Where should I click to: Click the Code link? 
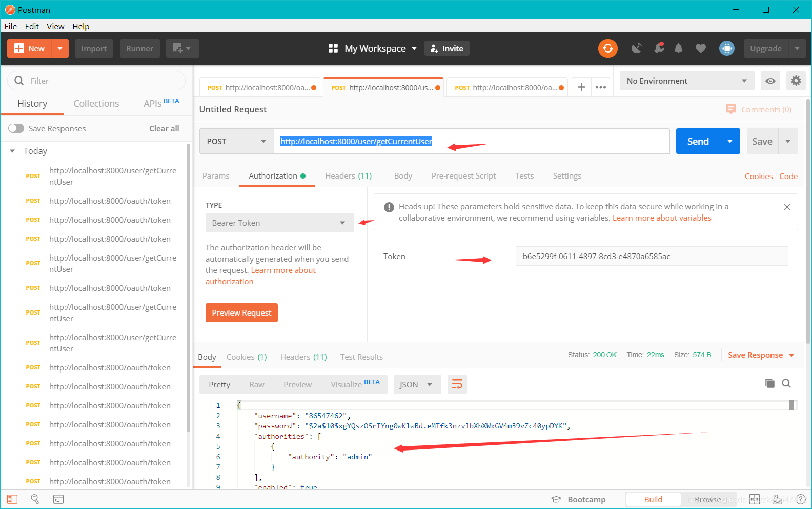(788, 176)
